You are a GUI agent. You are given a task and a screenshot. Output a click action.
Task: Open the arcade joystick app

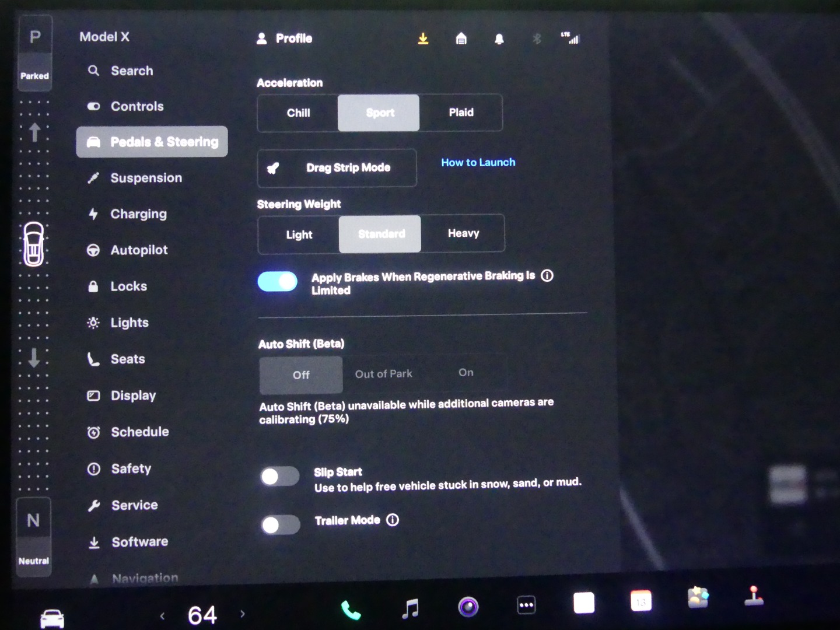pyautogui.click(x=754, y=596)
